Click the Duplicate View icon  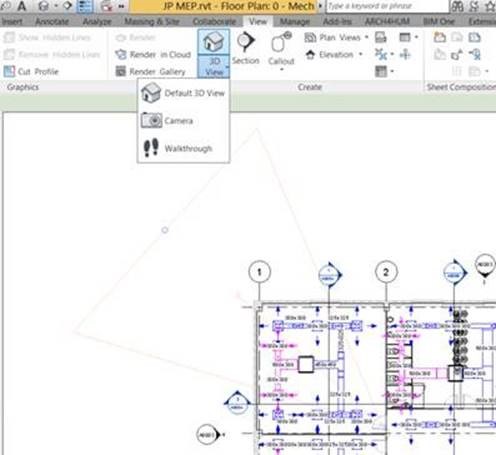tap(381, 54)
